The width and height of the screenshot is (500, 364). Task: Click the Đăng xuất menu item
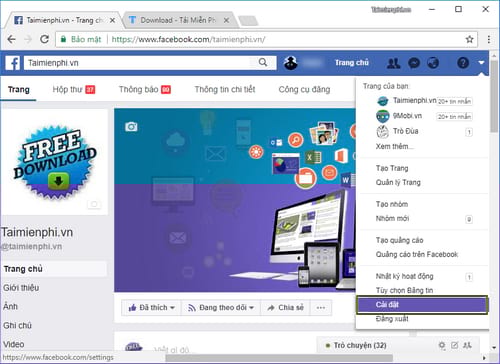click(392, 319)
